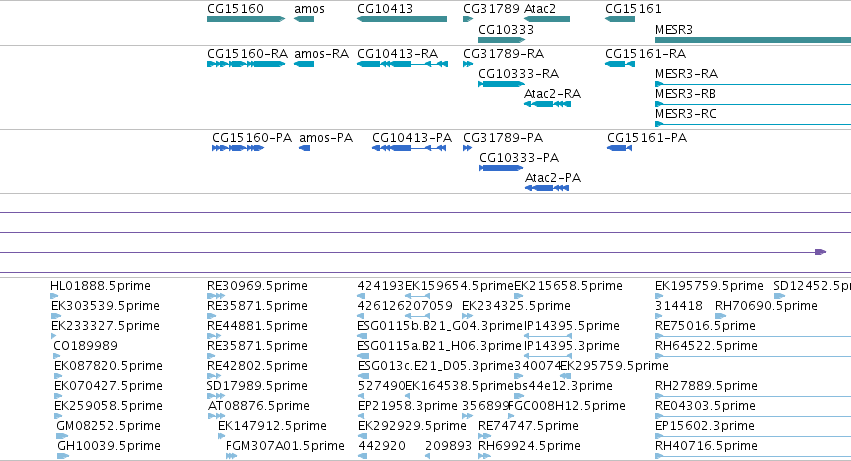Click the Atac2-RA transcript label
Screen dimensions: 851x461
click(x=552, y=94)
